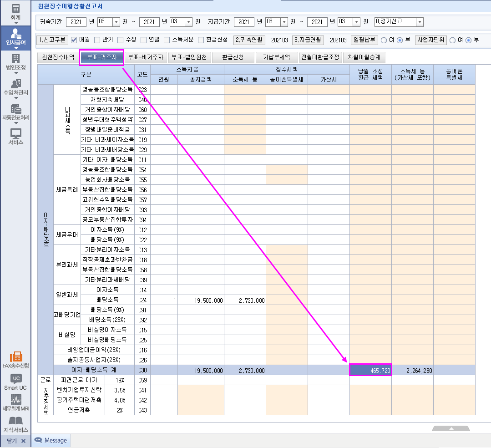Open the 세무회계MRI icon

(x=15, y=402)
